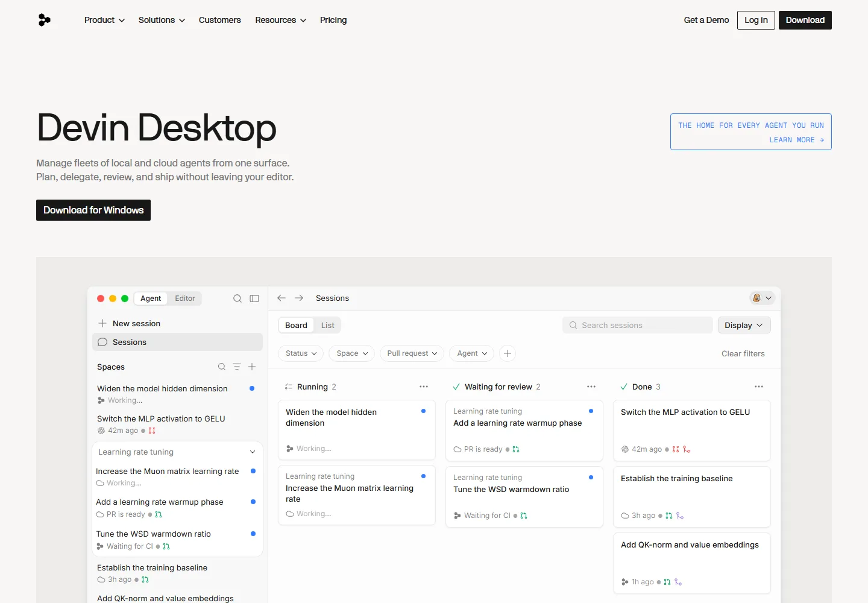868x603 pixels.
Task: Select sidebar item Increase the Muon matrix learning rate
Action: [x=177, y=476]
